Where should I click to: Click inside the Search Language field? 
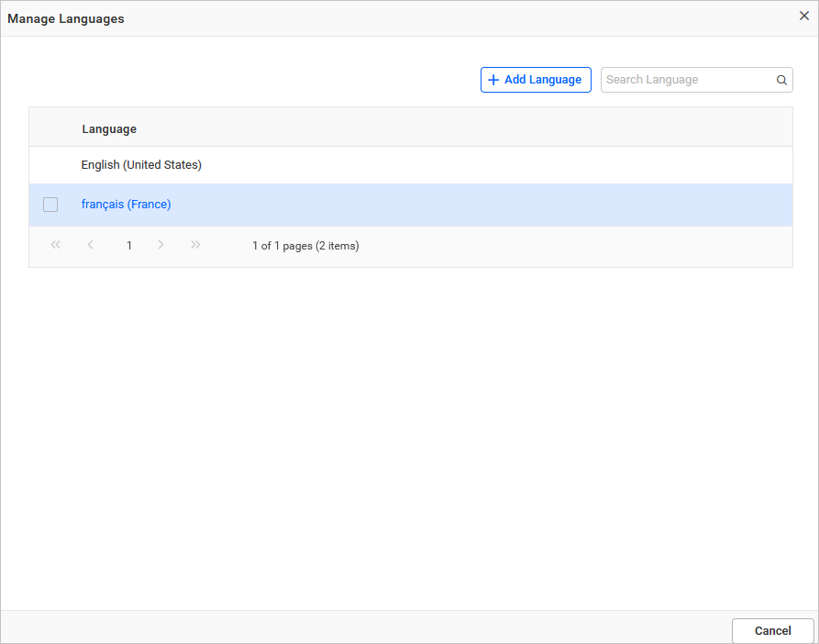(x=688, y=80)
